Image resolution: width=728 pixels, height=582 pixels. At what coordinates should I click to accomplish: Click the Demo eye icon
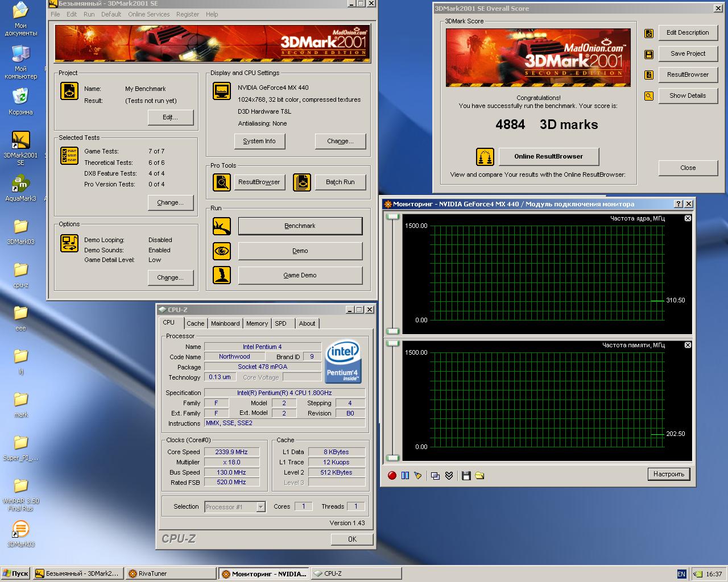(222, 251)
